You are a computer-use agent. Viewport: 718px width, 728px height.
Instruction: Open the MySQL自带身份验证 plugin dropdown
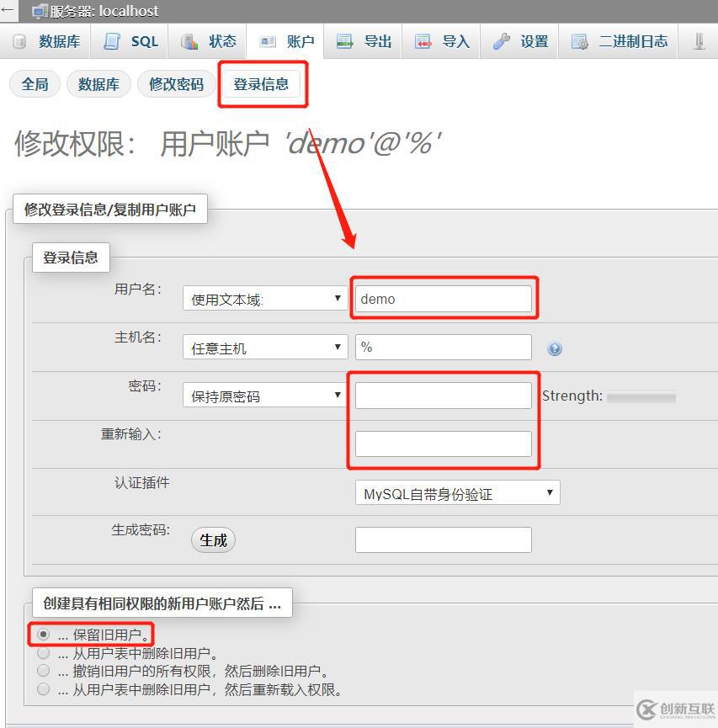click(457, 492)
